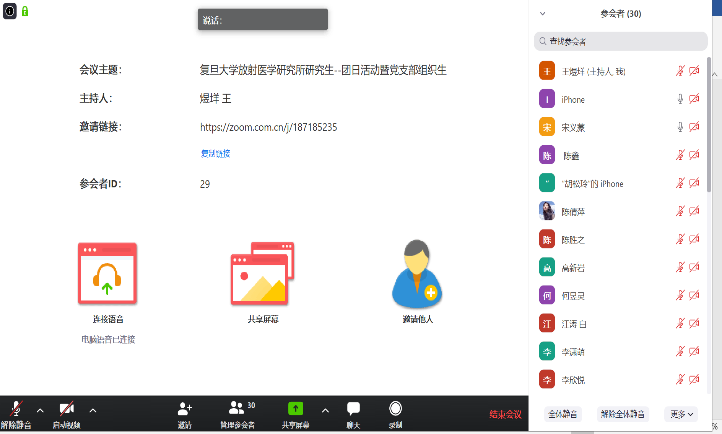The image size is (722, 434).
Task: Click the meeting info icon at top-left
Action: coord(9,10)
